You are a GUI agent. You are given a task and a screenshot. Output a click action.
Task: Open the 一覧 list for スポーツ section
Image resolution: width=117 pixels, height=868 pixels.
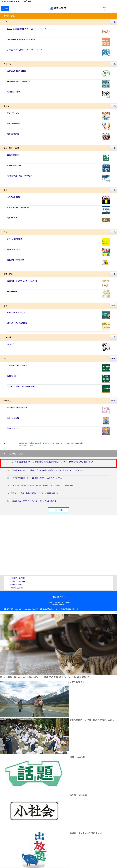113,64
